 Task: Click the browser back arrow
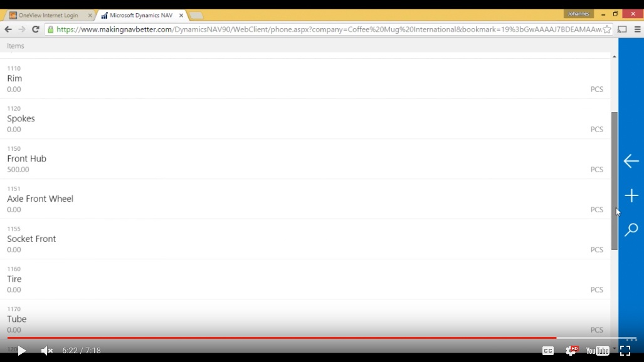[8, 29]
